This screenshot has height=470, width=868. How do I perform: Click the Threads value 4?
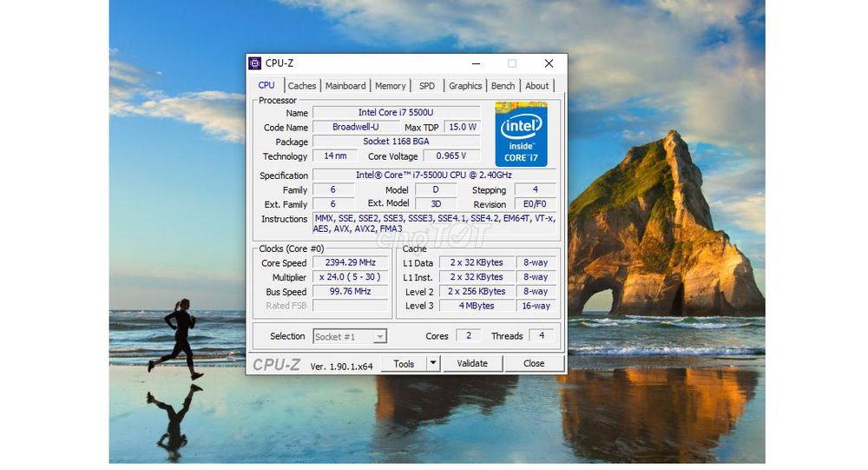[x=542, y=335]
